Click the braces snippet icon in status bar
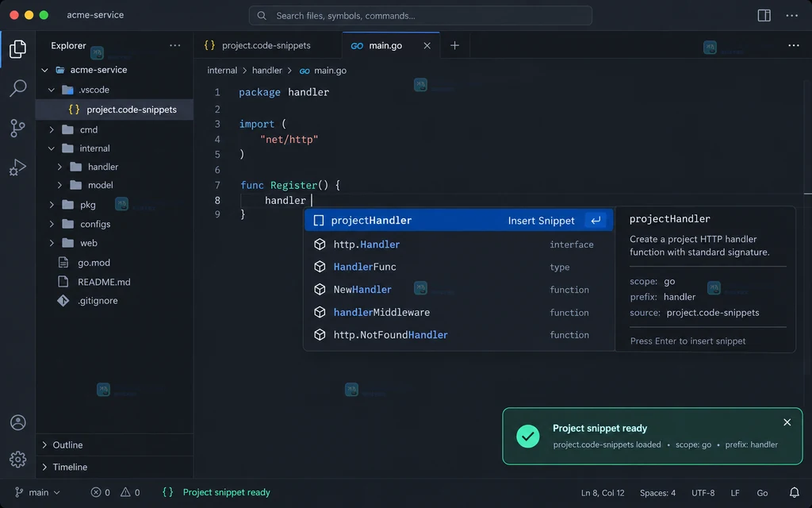 click(168, 492)
